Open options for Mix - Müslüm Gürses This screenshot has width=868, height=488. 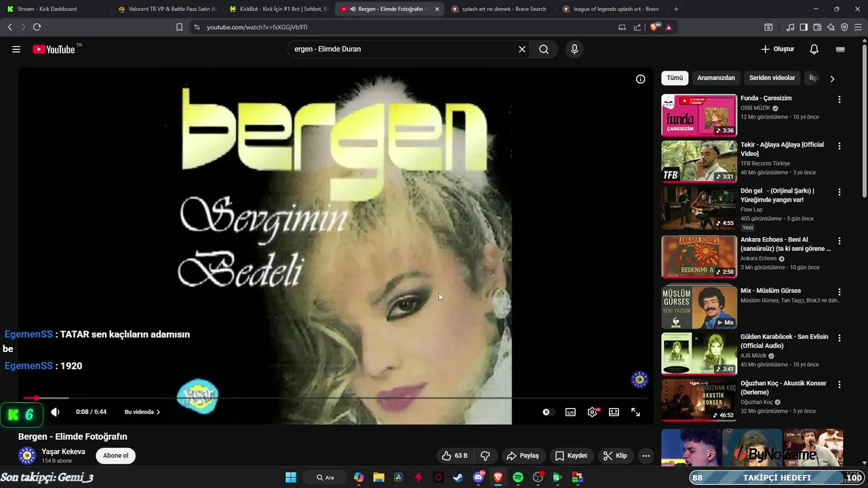tap(839, 291)
